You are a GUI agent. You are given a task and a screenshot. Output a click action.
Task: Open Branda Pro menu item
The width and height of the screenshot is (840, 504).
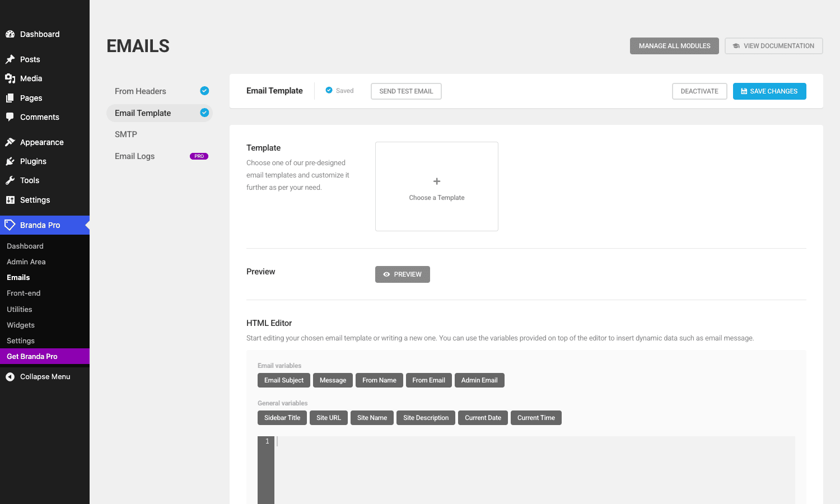45,225
